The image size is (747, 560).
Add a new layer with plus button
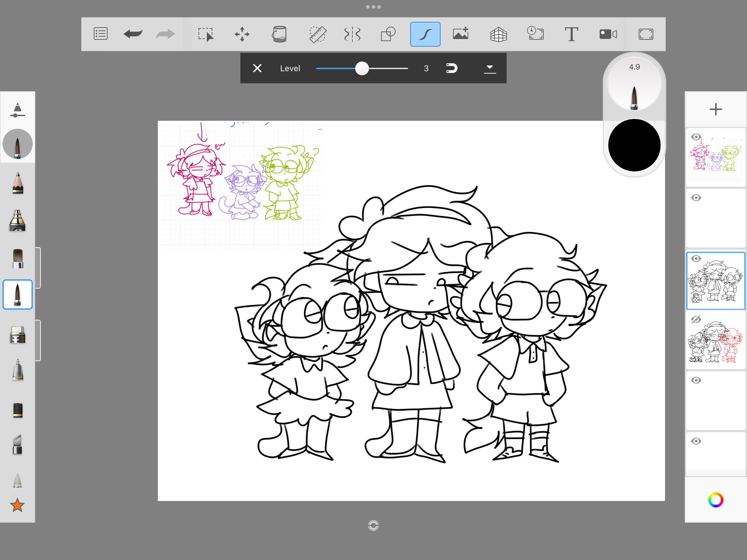tap(716, 110)
